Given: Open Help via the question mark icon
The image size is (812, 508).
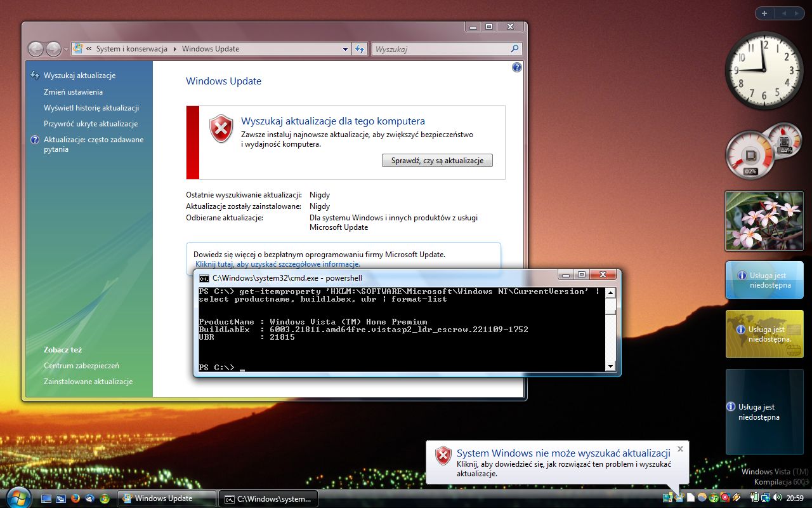Looking at the screenshot, I should pyautogui.click(x=516, y=67).
